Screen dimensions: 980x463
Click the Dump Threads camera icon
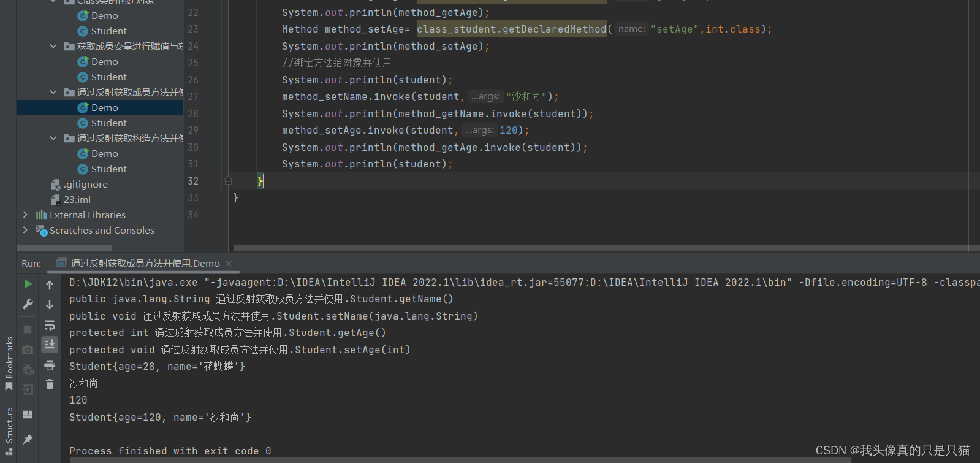click(28, 350)
